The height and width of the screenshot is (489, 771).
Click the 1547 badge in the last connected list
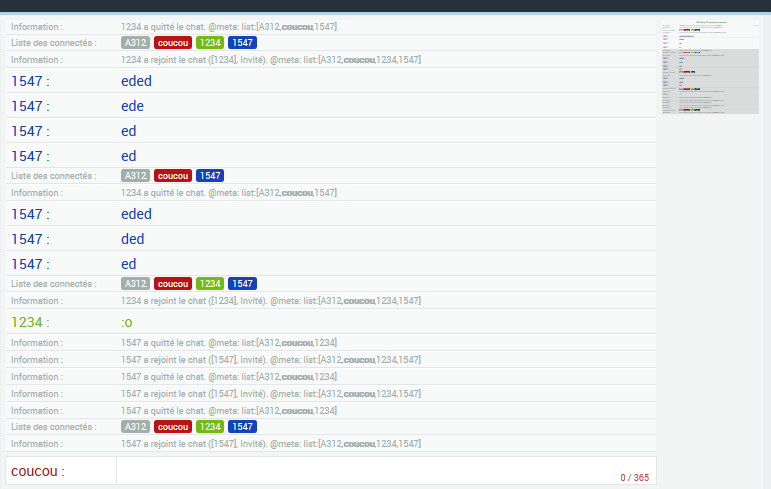[x=242, y=427]
